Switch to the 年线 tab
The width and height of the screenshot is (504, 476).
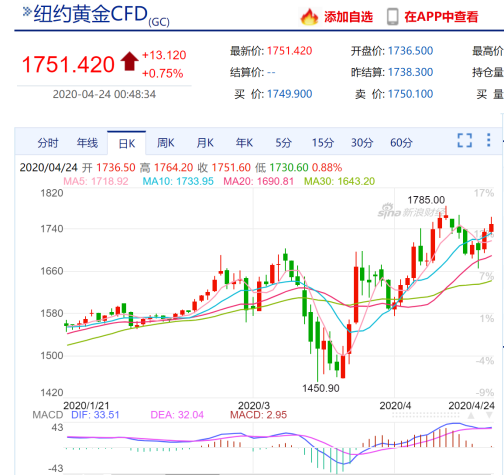coord(87,143)
